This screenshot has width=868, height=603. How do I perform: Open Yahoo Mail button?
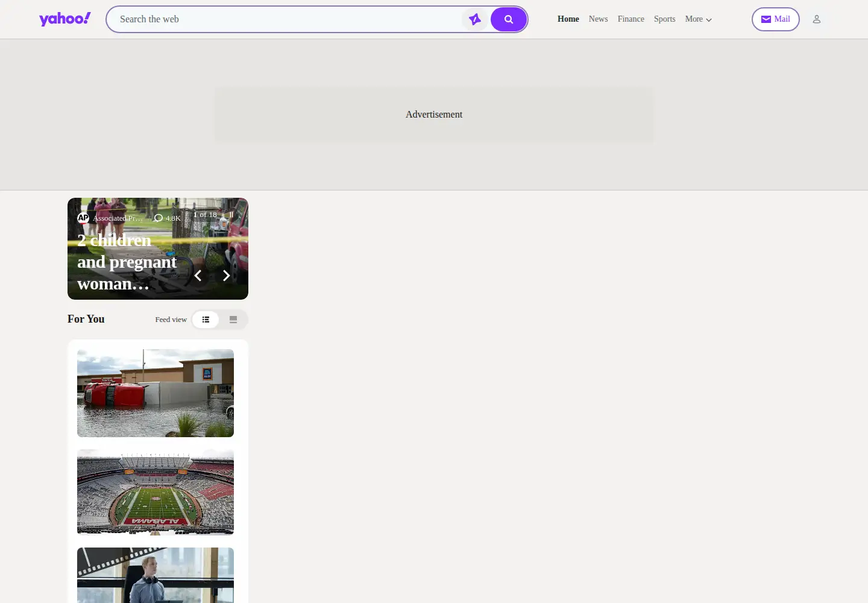pyautogui.click(x=776, y=19)
